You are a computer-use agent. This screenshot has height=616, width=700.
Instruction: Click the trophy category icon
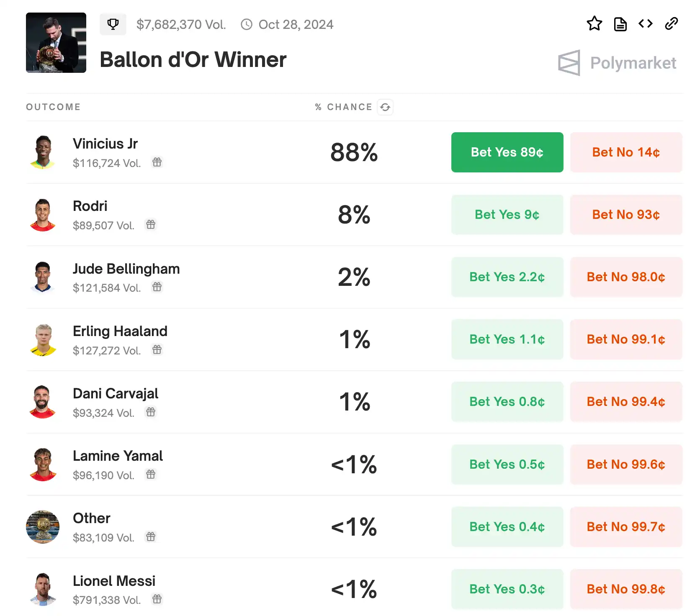(x=113, y=24)
